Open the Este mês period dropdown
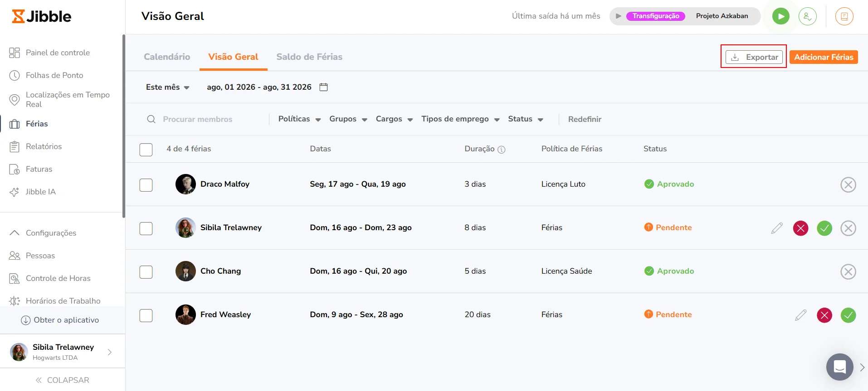 click(167, 87)
